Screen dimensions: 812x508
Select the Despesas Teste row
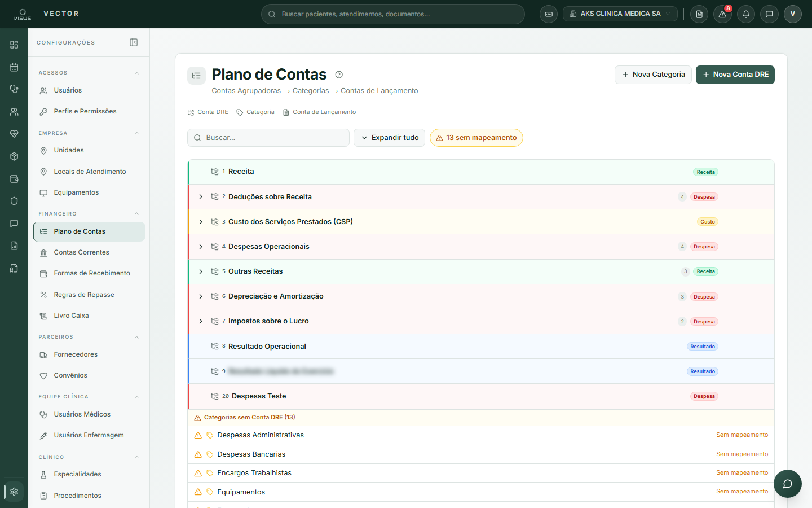[481, 396]
